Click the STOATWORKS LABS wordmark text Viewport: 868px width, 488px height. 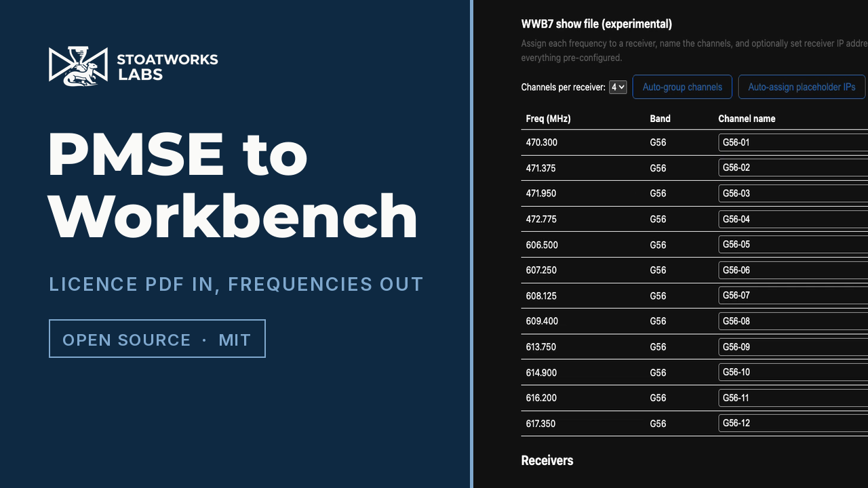[167, 66]
